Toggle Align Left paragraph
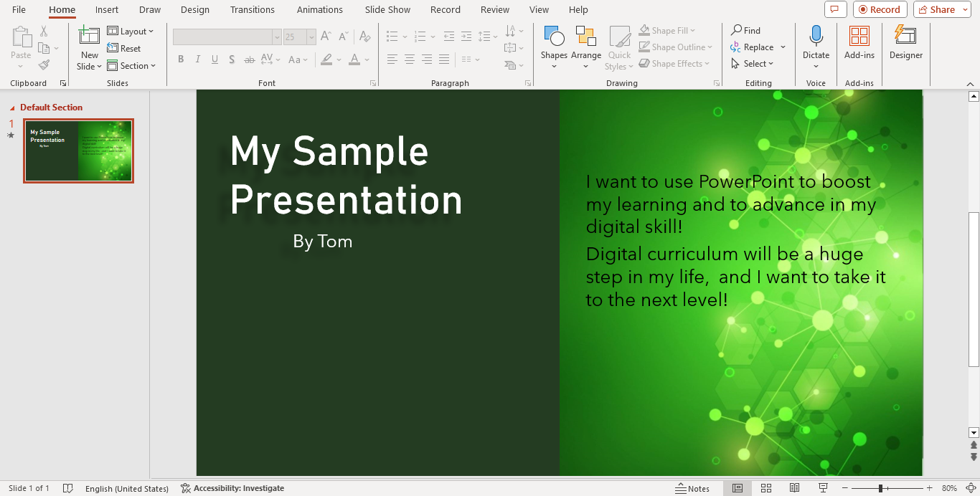 pyautogui.click(x=392, y=59)
